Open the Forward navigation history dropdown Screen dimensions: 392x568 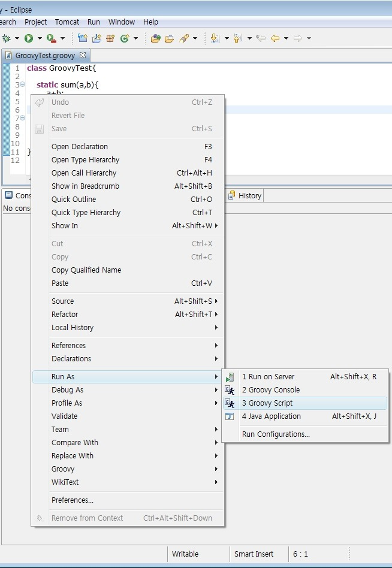point(309,38)
